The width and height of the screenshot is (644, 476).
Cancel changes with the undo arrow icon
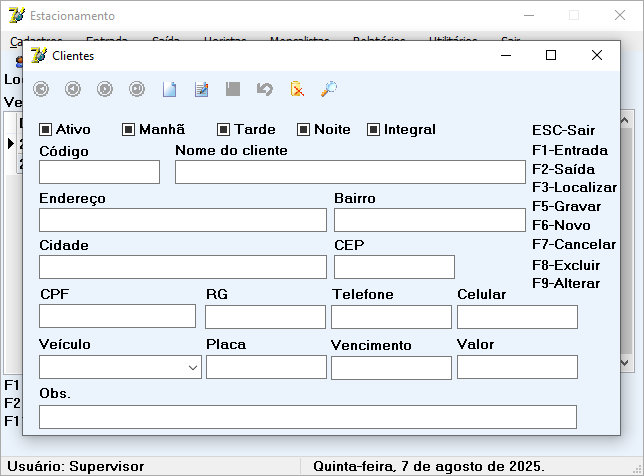(264, 89)
